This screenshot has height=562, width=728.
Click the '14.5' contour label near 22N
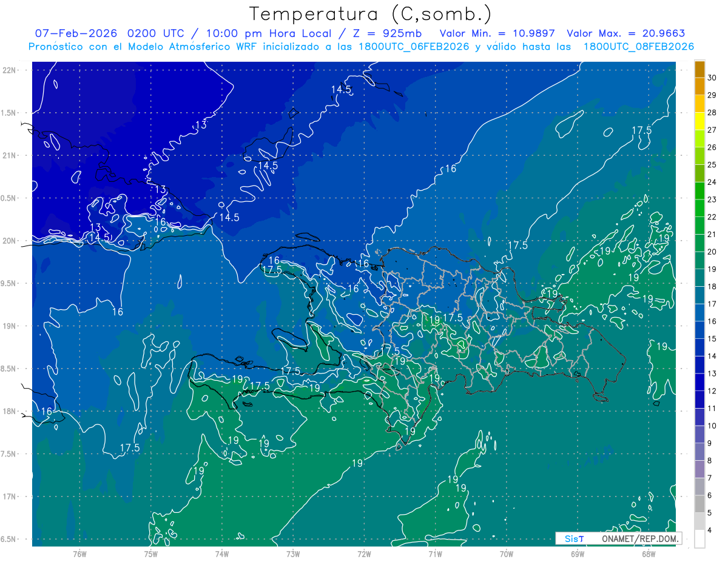pyautogui.click(x=341, y=90)
